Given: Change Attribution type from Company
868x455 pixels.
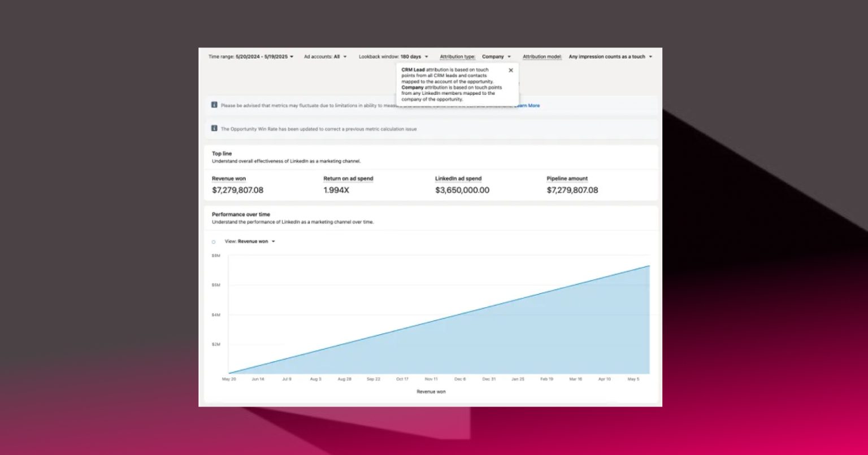Looking at the screenshot, I should [x=497, y=56].
